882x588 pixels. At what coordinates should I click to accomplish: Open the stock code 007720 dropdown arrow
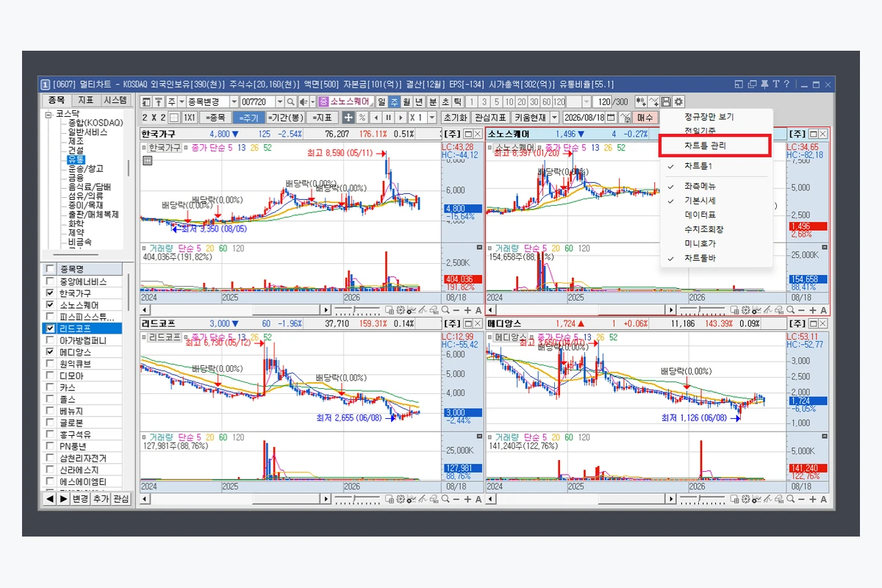pos(280,102)
